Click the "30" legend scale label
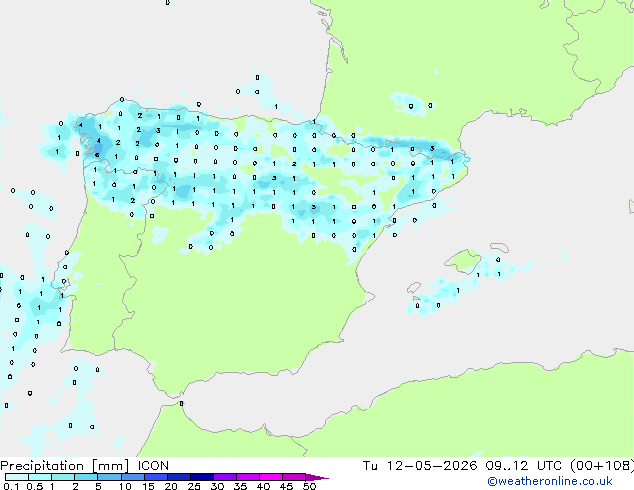The image size is (634, 490). 217,486
